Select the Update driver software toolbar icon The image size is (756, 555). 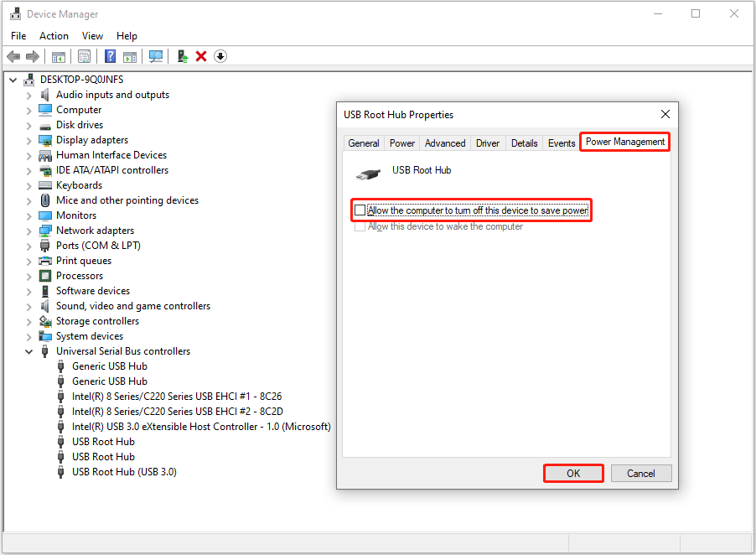click(182, 56)
